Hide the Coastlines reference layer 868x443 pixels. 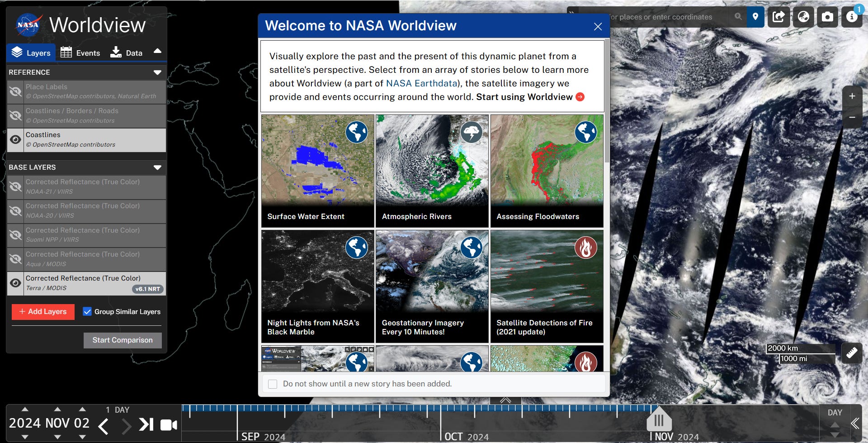coord(15,140)
